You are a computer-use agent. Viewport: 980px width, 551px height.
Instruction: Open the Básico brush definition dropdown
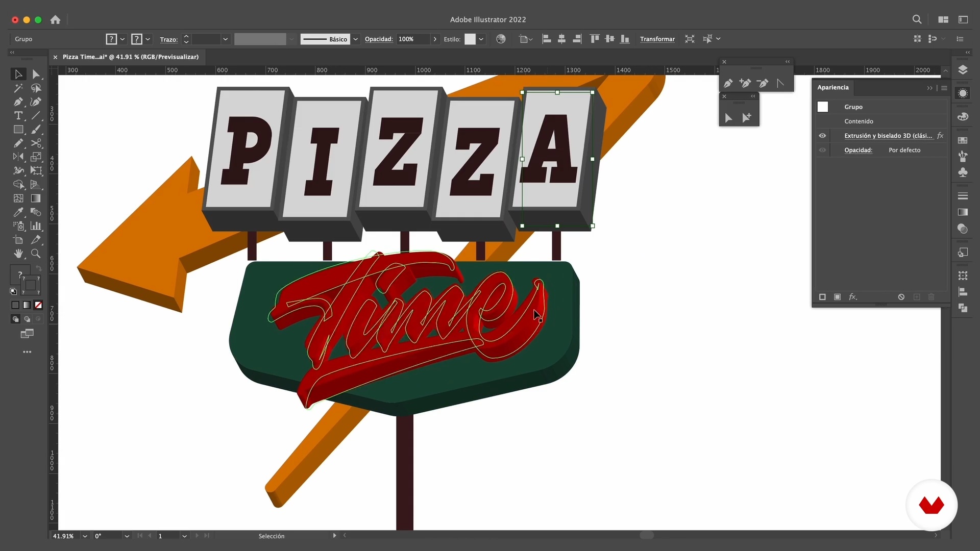tap(356, 39)
